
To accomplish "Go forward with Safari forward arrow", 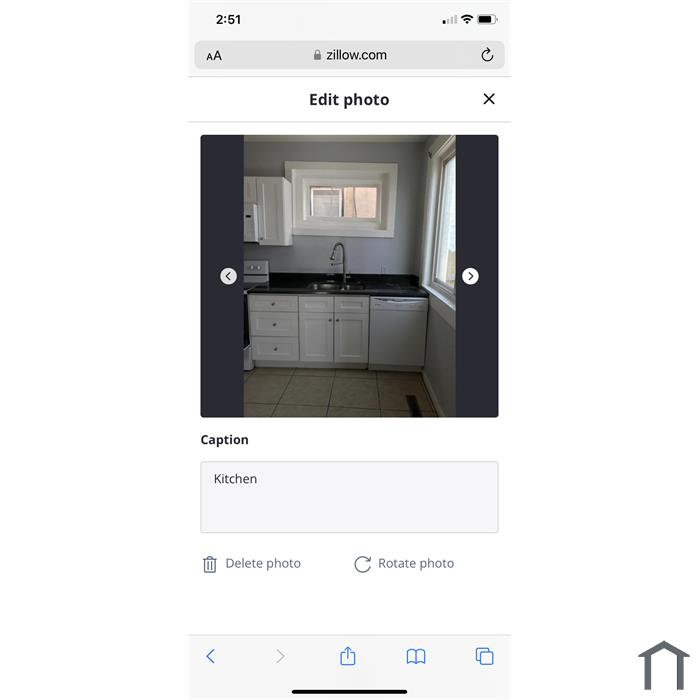I will [280, 656].
